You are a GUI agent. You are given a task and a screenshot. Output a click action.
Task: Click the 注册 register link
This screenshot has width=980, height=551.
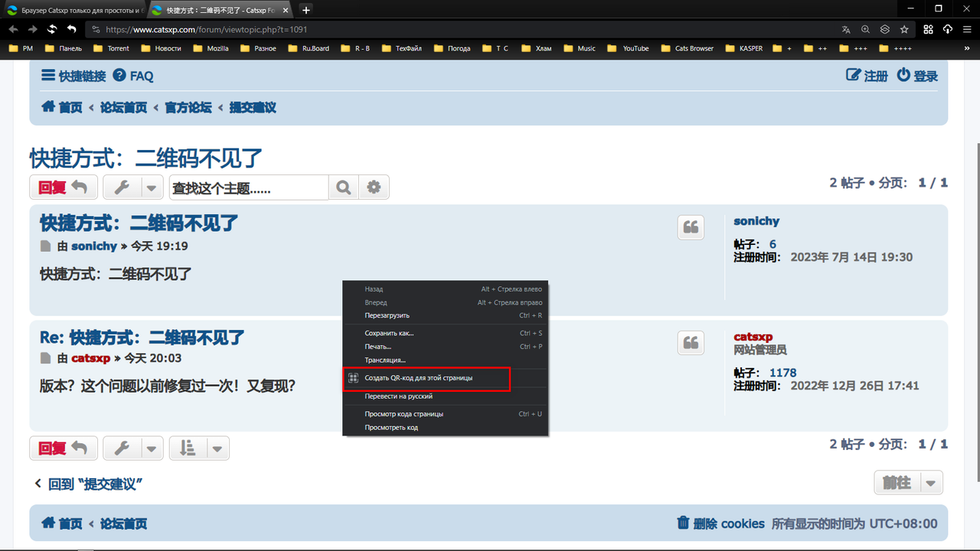coord(867,76)
